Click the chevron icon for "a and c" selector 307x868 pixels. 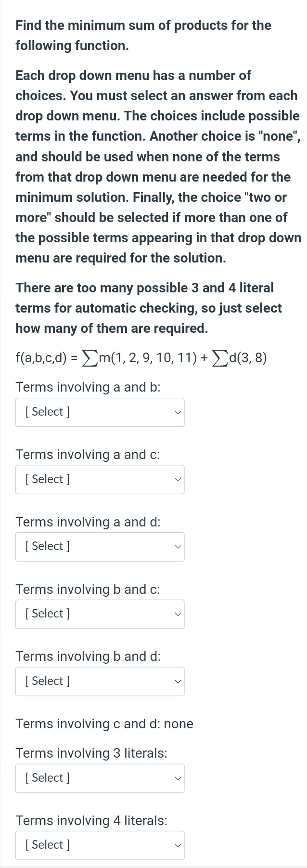(x=177, y=480)
